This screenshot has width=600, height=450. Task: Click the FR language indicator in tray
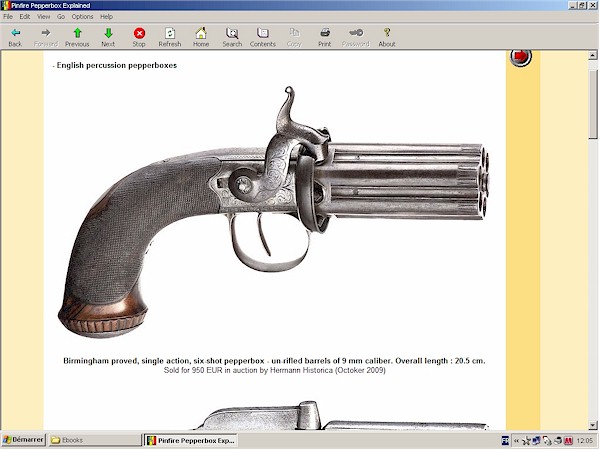pyautogui.click(x=505, y=441)
